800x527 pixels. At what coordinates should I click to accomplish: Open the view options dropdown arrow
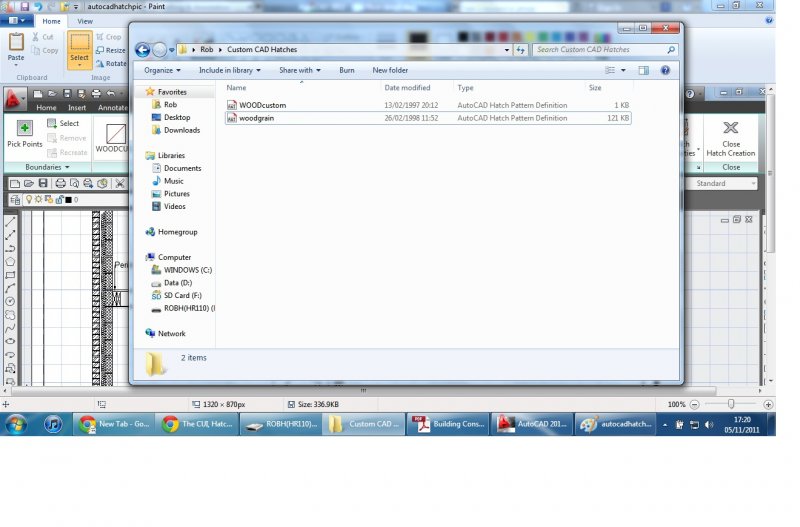click(623, 70)
